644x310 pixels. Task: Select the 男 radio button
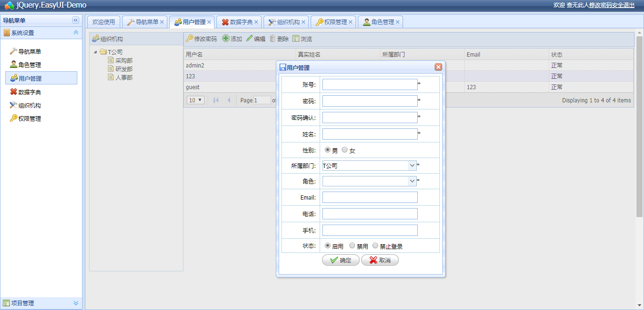[x=328, y=150]
